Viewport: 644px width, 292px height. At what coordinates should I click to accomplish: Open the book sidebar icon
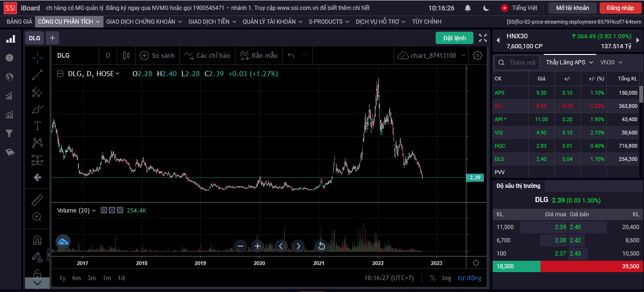coord(9,152)
